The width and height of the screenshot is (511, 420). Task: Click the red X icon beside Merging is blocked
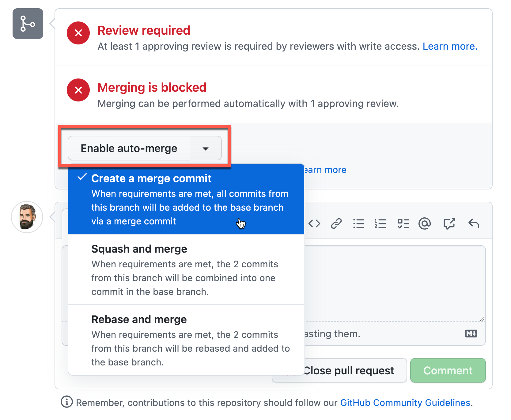point(78,90)
